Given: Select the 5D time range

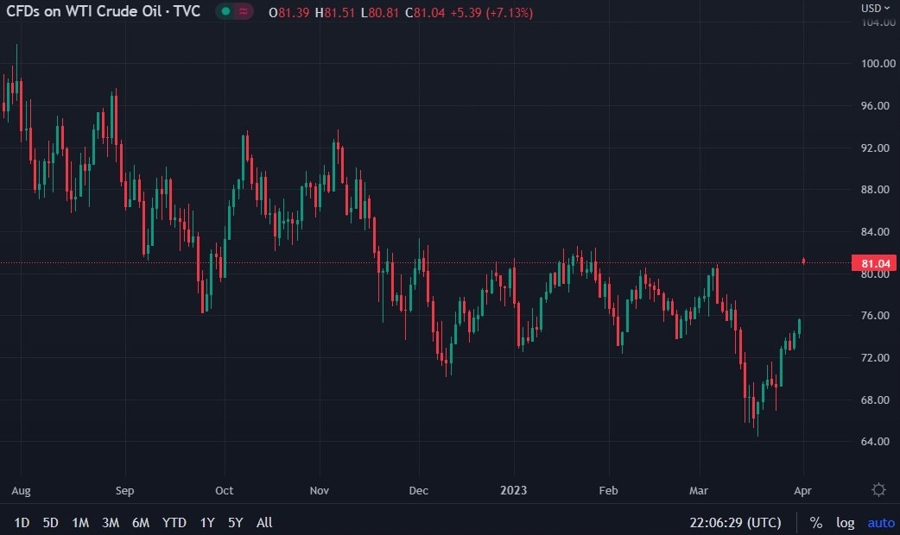Looking at the screenshot, I should (51, 522).
